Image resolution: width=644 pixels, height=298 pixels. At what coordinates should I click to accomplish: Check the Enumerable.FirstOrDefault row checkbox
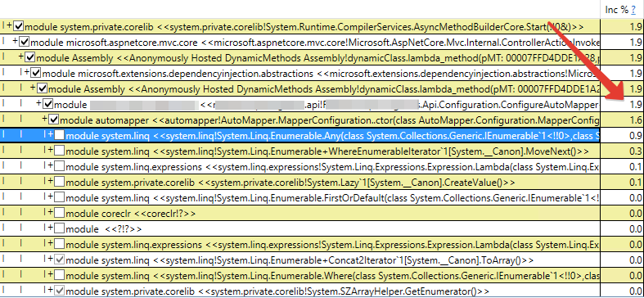(60, 197)
